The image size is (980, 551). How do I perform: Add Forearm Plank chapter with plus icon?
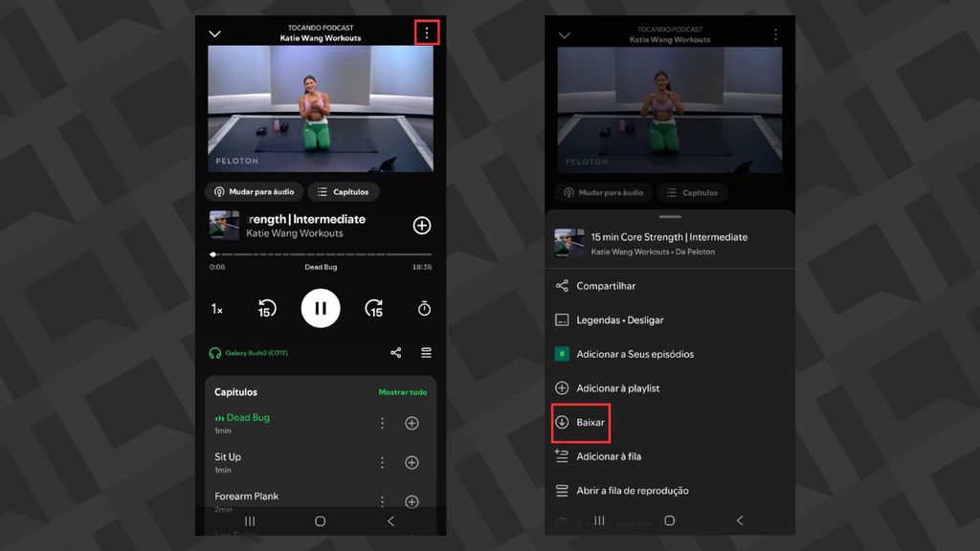(x=412, y=501)
